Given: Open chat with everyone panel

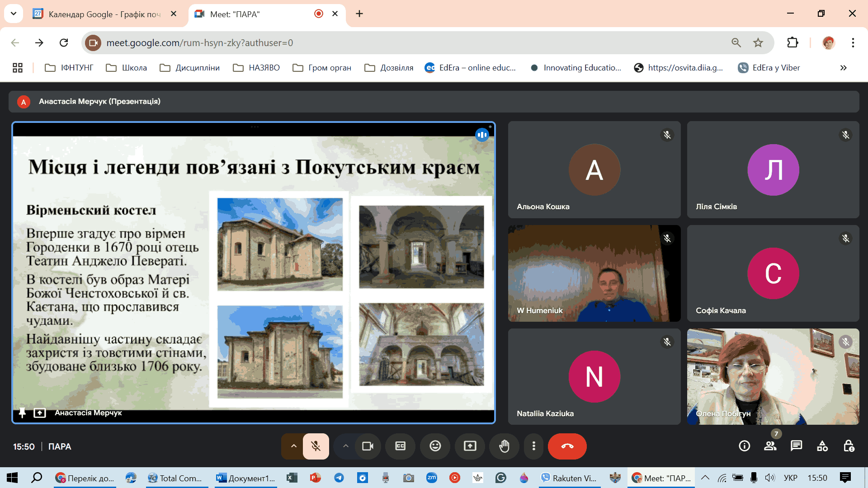Looking at the screenshot, I should (x=796, y=446).
